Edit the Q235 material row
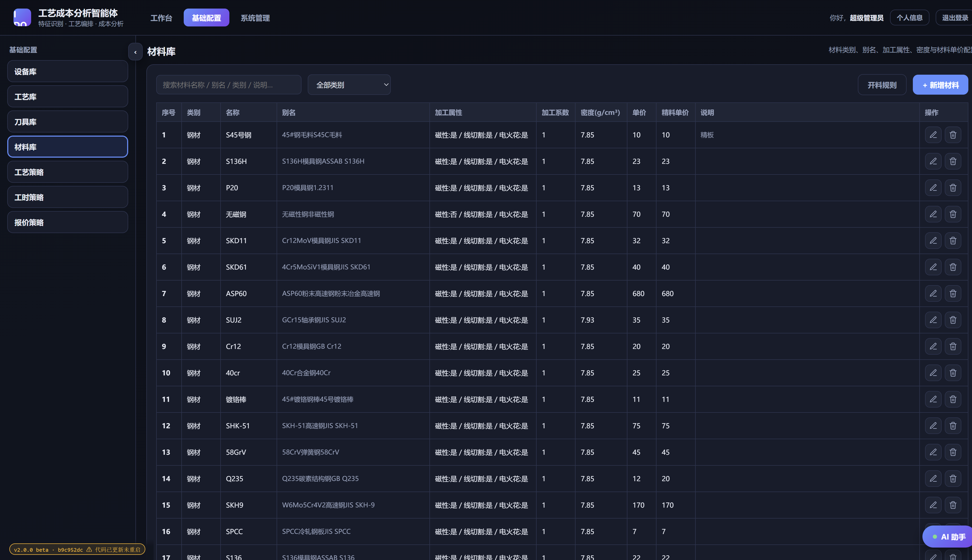The image size is (972, 560). pos(933,478)
